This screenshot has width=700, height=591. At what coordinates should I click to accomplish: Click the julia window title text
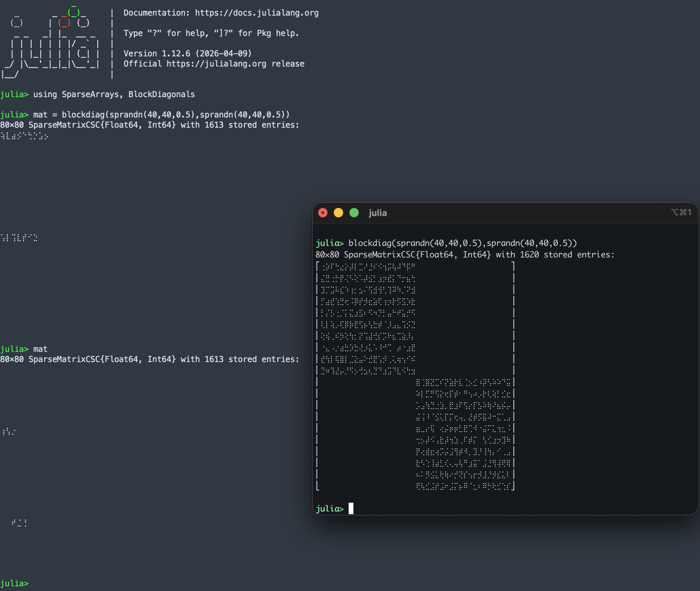378,213
